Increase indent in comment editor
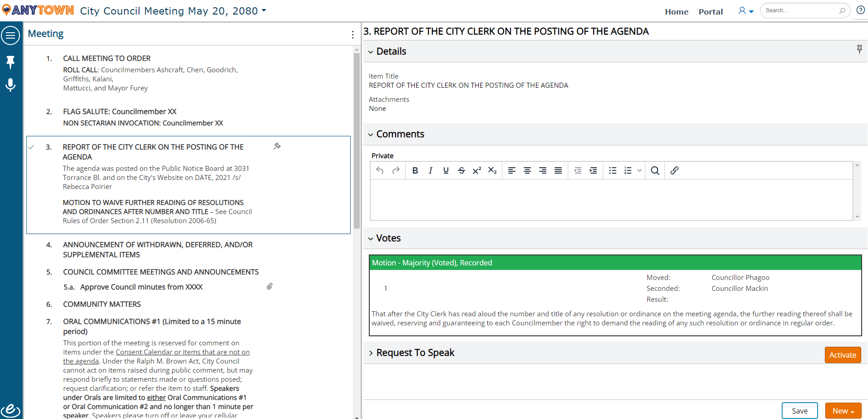 [x=593, y=170]
